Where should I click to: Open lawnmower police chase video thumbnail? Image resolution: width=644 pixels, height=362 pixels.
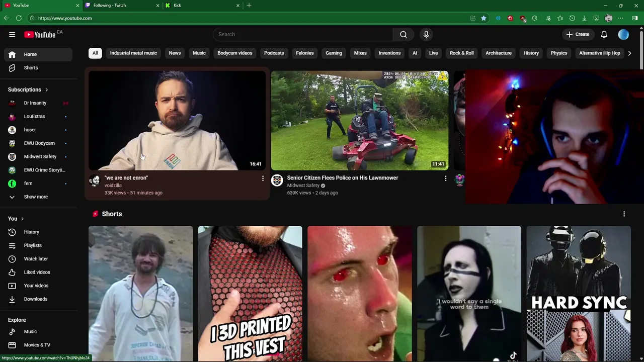360,120
